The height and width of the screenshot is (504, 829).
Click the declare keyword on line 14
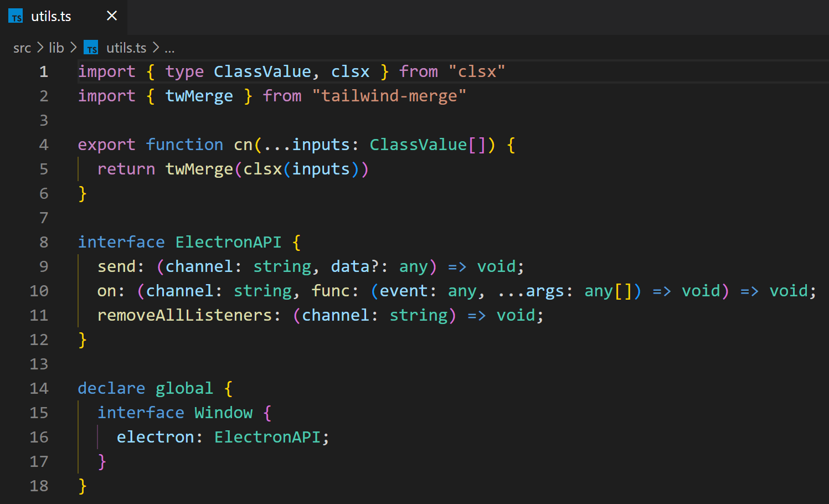tap(111, 388)
